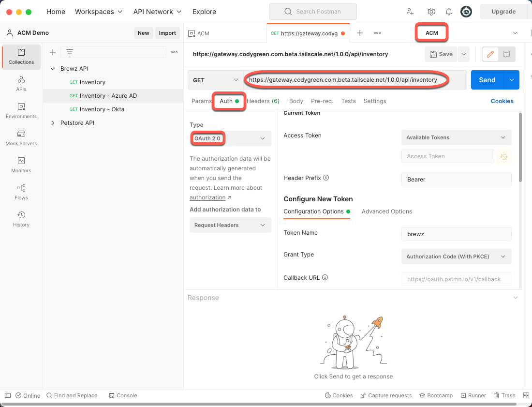Open Flows from the sidebar
Image resolution: width=532 pixels, height=407 pixels.
click(x=21, y=192)
